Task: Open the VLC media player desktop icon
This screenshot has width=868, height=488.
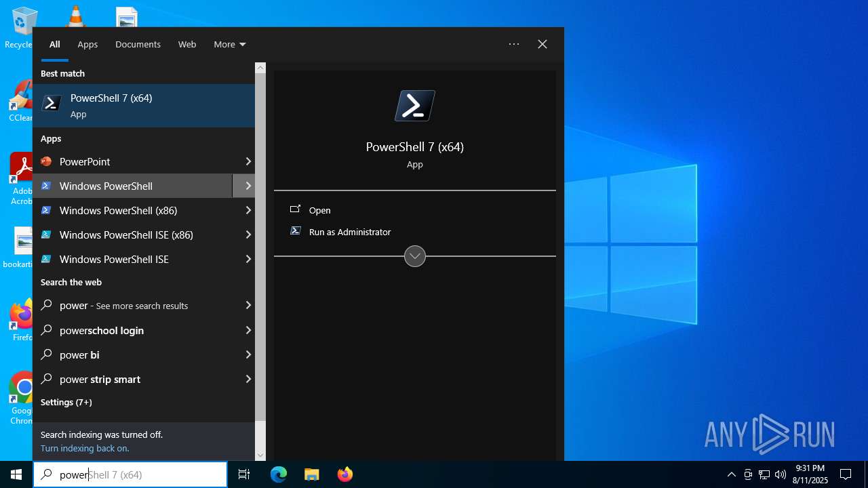Action: click(x=75, y=16)
